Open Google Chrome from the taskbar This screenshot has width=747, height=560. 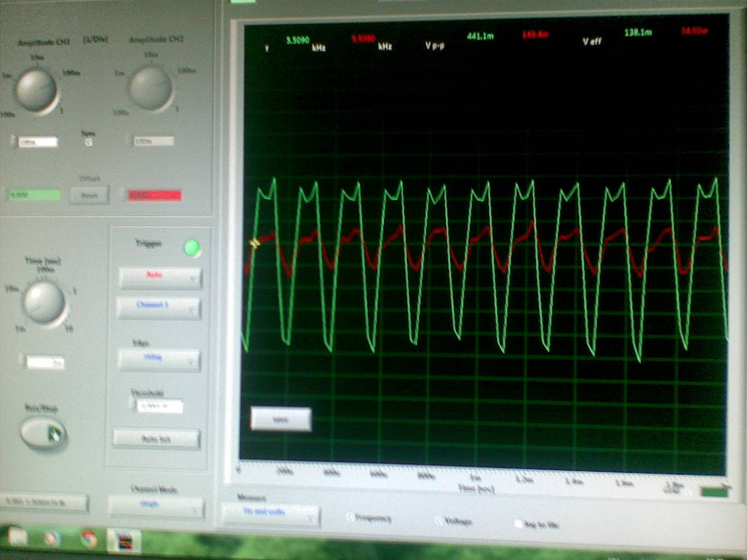point(88,539)
